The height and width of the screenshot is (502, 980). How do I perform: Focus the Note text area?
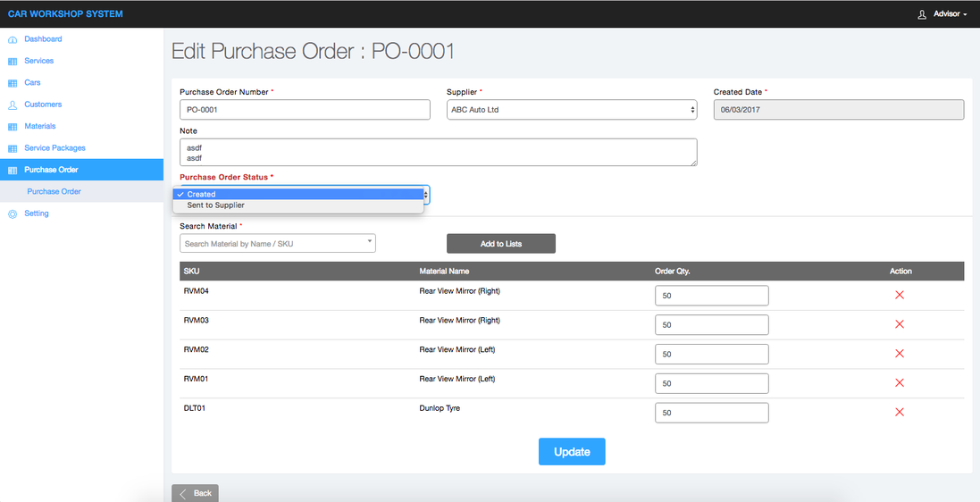point(438,152)
